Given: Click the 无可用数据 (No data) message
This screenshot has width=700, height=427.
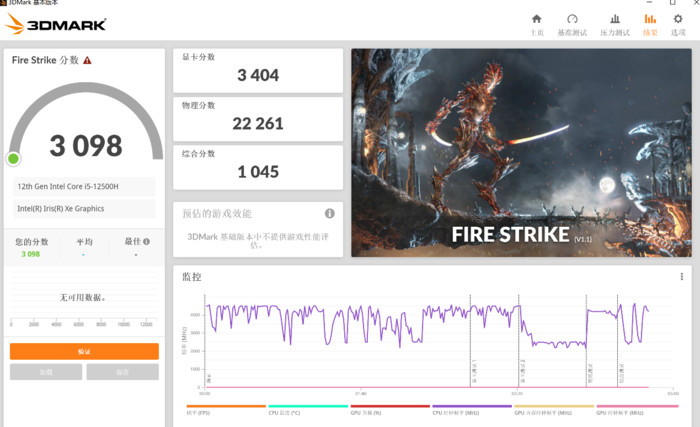Looking at the screenshot, I should tap(83, 297).
